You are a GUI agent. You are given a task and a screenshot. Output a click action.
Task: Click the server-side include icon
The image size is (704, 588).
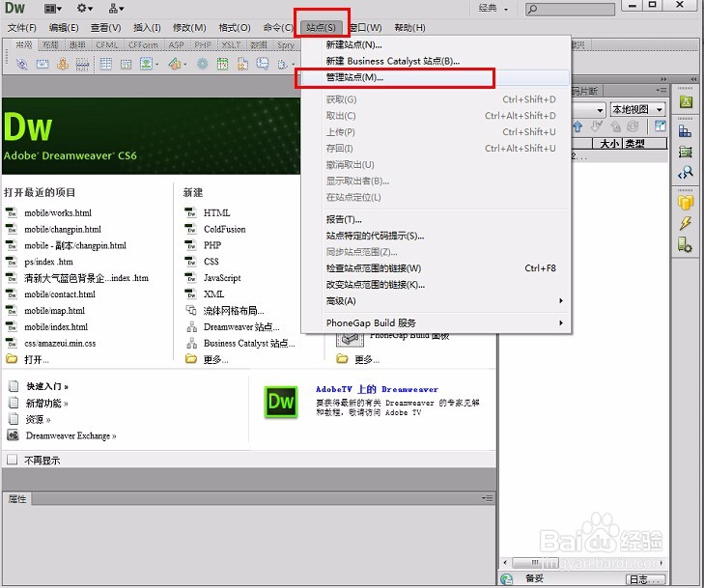[x=243, y=64]
